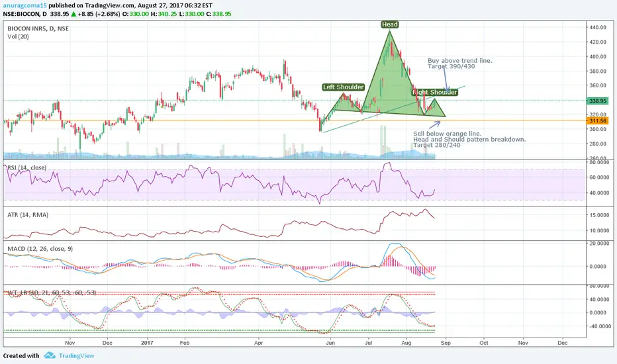Click the Jul time axis label
The image size is (617, 364).
point(368,343)
